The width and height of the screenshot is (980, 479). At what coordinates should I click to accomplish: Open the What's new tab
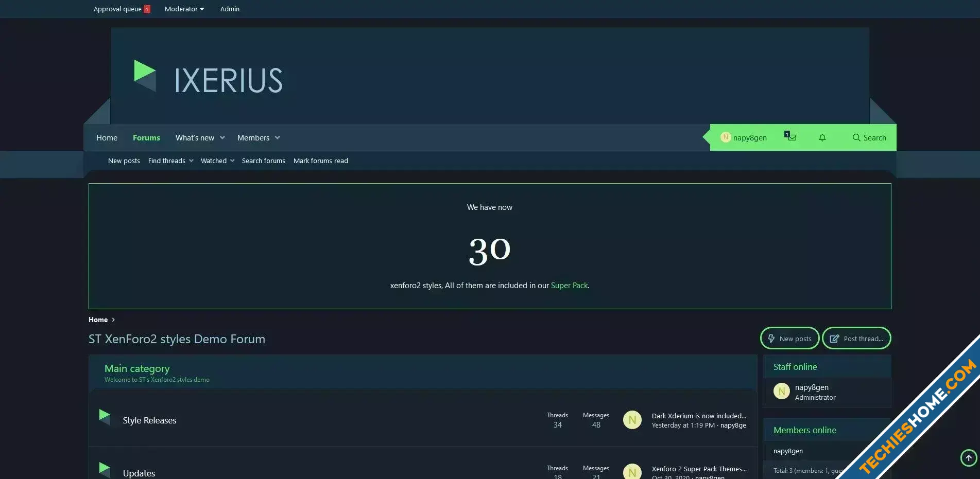click(x=195, y=137)
